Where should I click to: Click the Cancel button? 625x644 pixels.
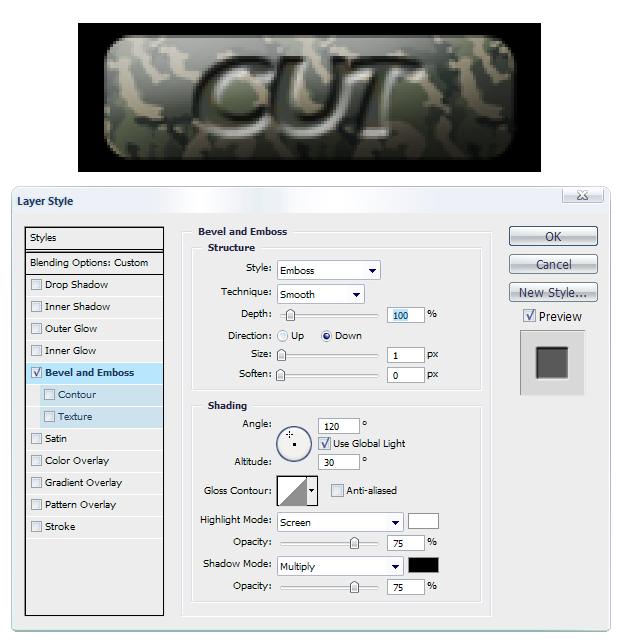553,264
